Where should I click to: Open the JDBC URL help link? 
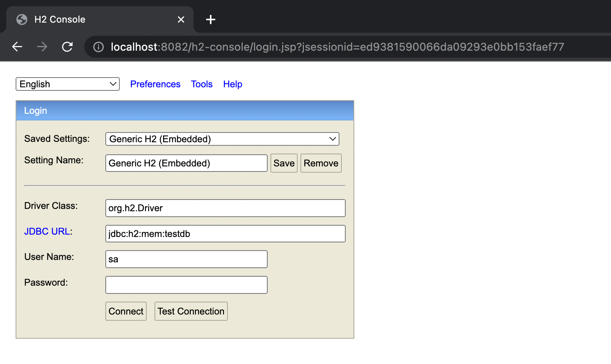(x=47, y=231)
